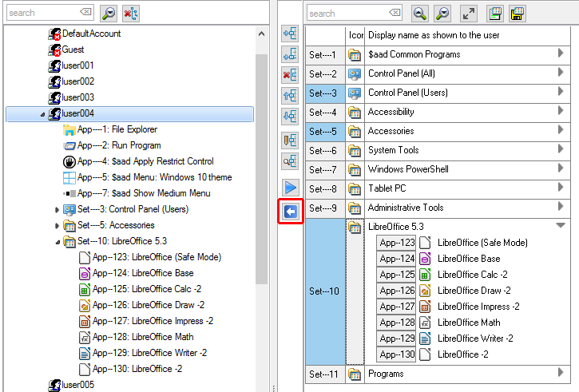Click the magnifier beside the left search box

109,13
